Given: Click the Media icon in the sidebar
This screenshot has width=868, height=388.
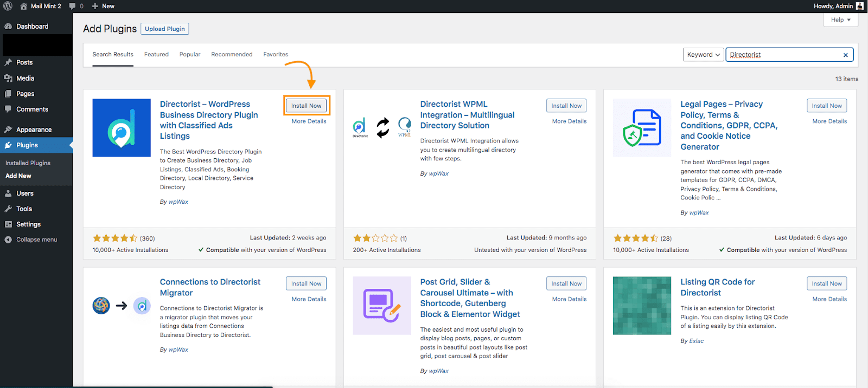Looking at the screenshot, I should pos(8,78).
